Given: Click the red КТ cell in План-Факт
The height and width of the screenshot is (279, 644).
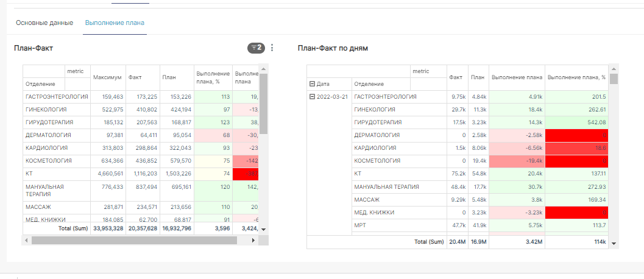Looking at the screenshot, I should [245, 173].
